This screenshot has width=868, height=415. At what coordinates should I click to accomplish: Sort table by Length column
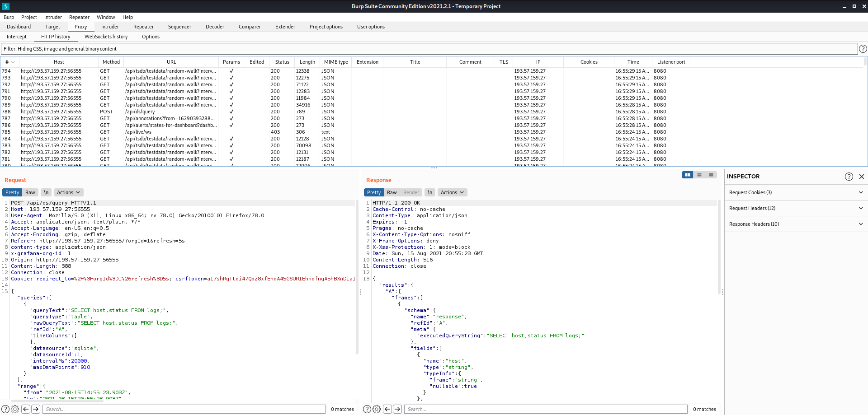coord(307,62)
